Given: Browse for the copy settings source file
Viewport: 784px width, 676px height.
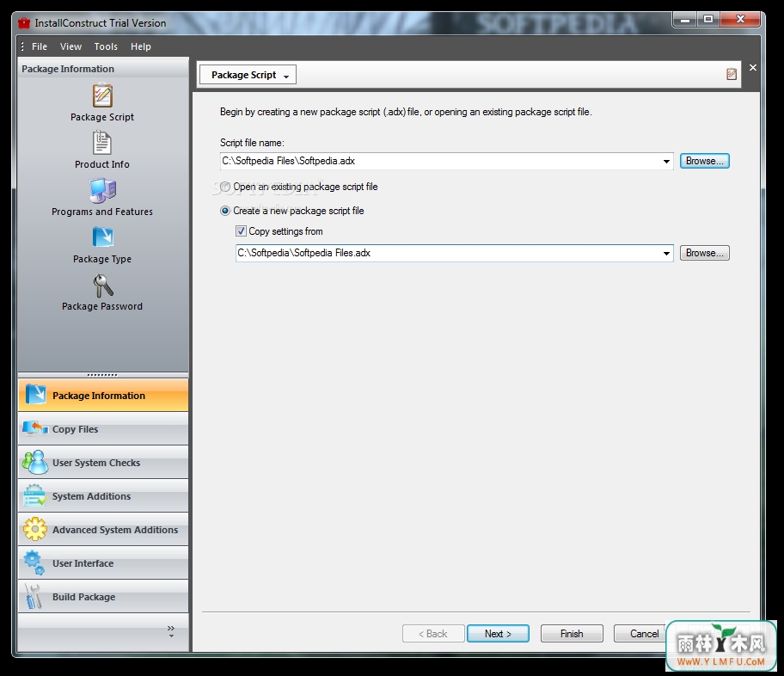Looking at the screenshot, I should 705,253.
